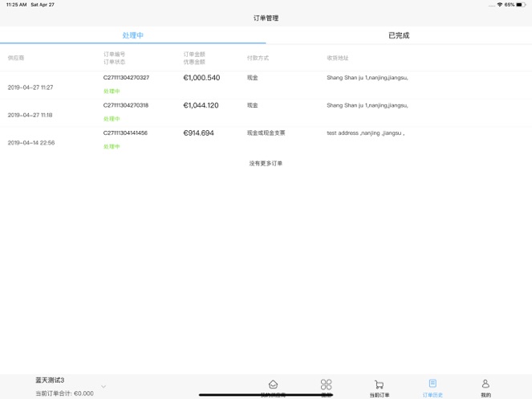Open order C27111304270318
This screenshot has width=532, height=399.
pyautogui.click(x=126, y=105)
